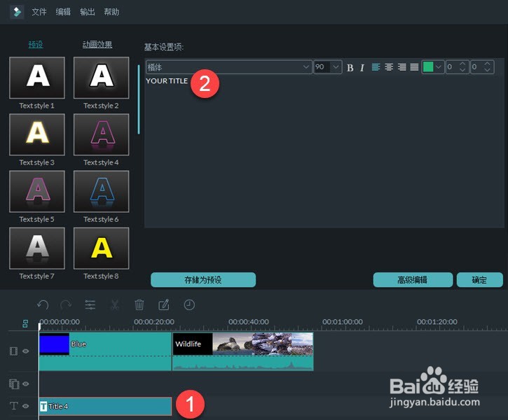Screen dimensions: 508x420
Task: Click the redo arrow icon
Action: [66, 304]
